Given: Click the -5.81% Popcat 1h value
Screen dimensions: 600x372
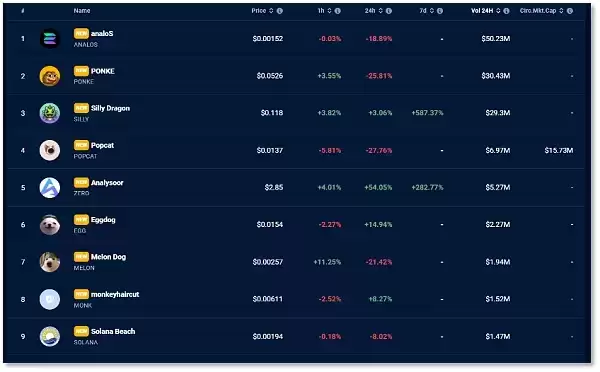Looking at the screenshot, I should pos(330,150).
